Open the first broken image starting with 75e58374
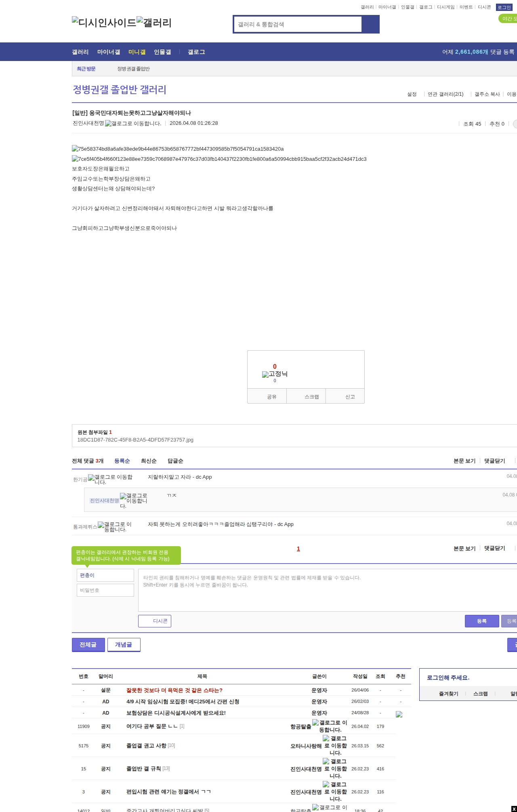Viewport: 517px width, 812px height. coord(178,149)
